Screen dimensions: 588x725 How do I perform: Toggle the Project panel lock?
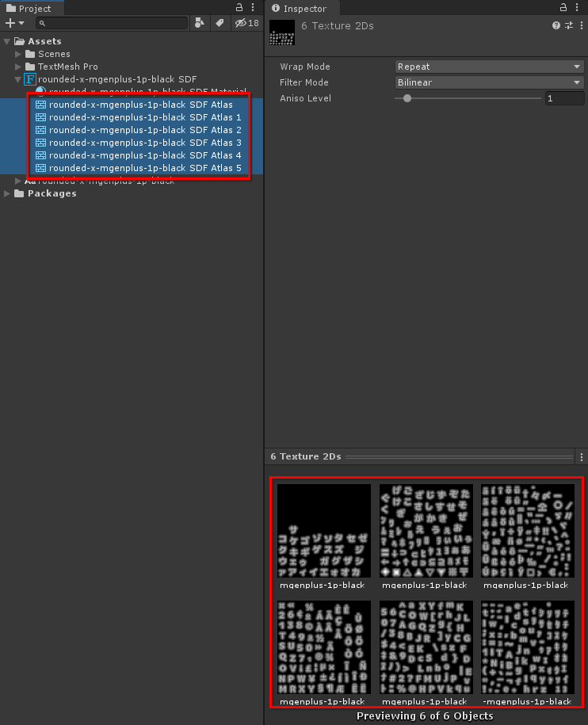[239, 7]
